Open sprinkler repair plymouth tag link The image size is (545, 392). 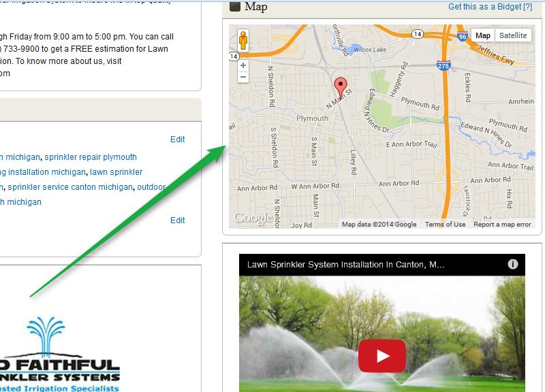coord(91,157)
